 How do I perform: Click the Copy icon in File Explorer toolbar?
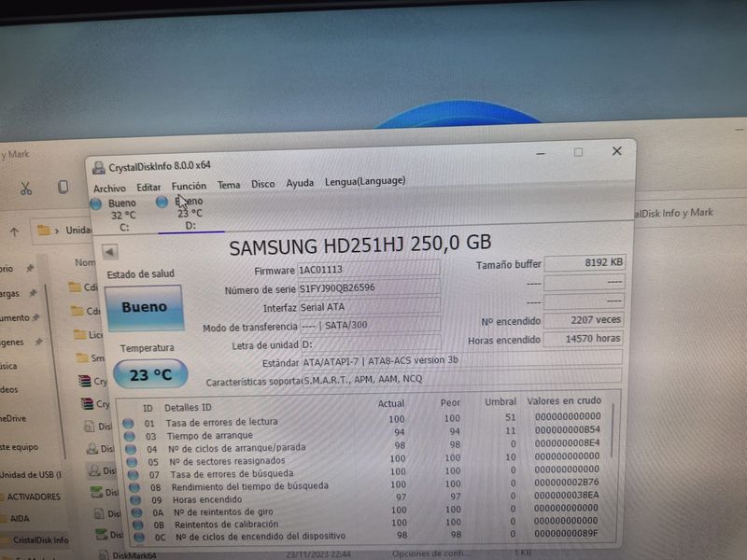coord(63,188)
